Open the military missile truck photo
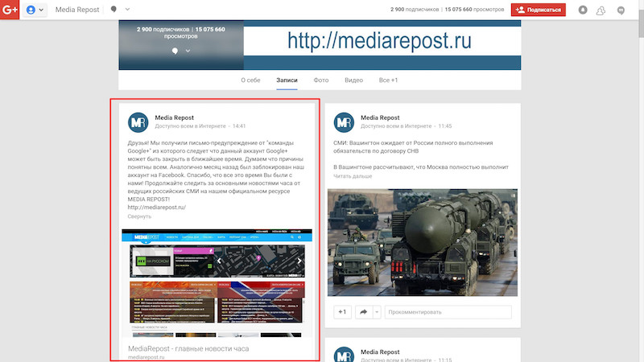The height and width of the screenshot is (362, 644). point(422,243)
